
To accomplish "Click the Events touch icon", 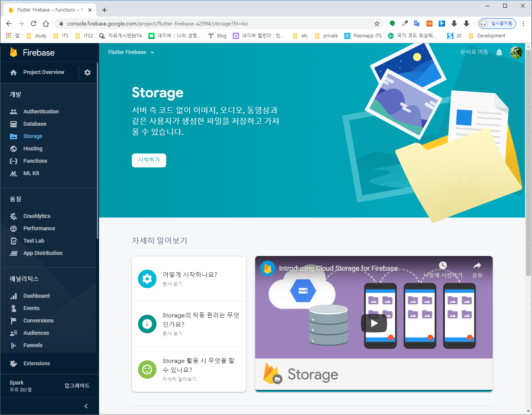I will [x=13, y=308].
